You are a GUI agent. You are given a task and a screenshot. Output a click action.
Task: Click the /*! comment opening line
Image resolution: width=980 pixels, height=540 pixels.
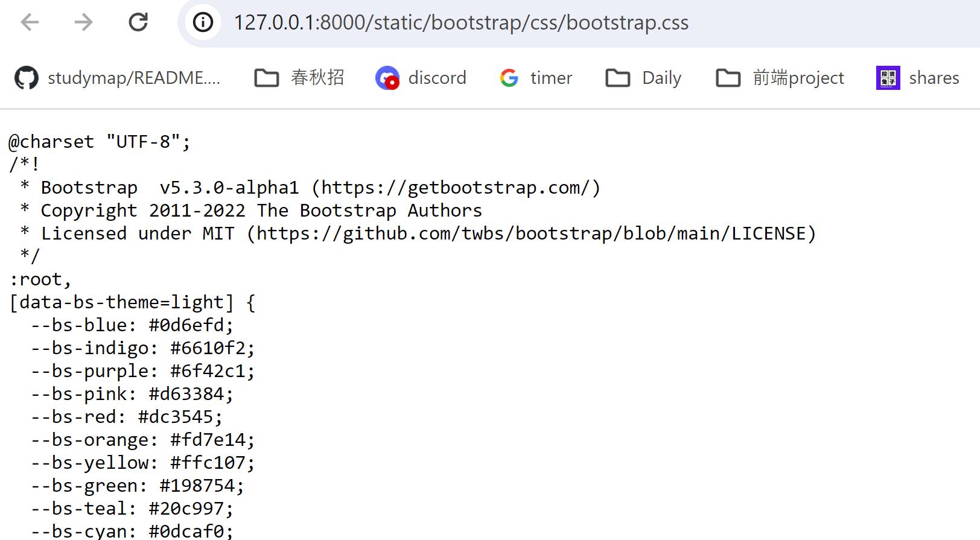pos(24,165)
